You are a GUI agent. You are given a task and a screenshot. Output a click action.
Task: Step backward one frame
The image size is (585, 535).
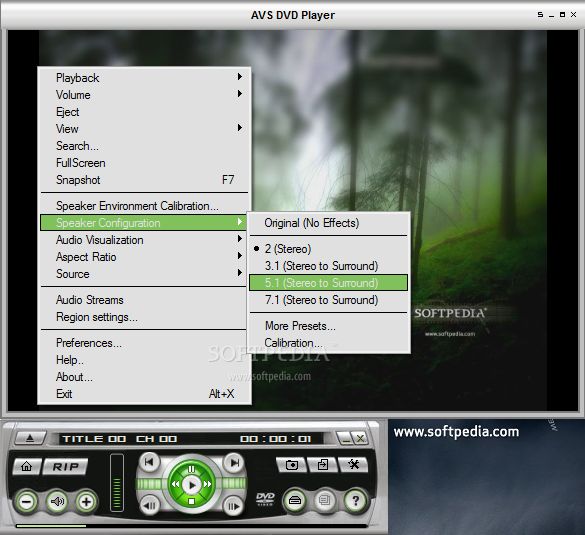[x=149, y=506]
